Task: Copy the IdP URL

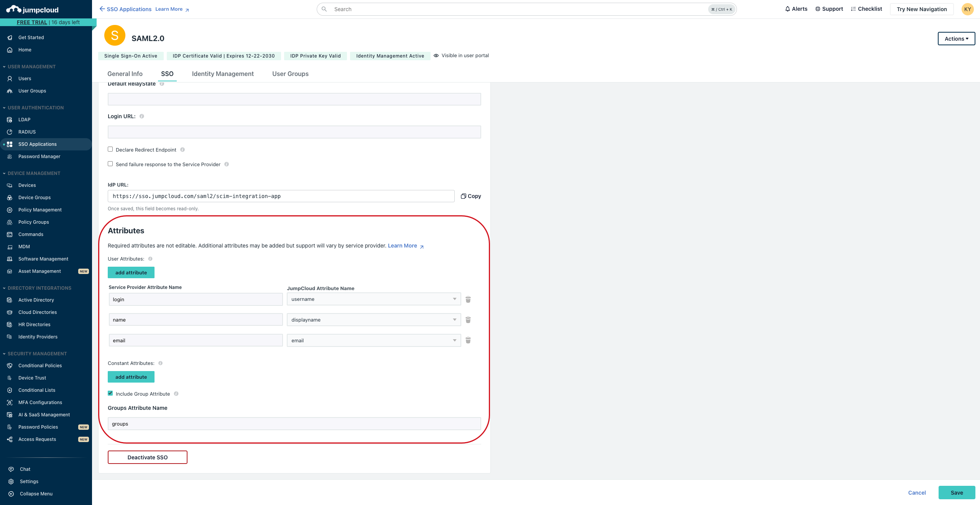Action: [471, 196]
